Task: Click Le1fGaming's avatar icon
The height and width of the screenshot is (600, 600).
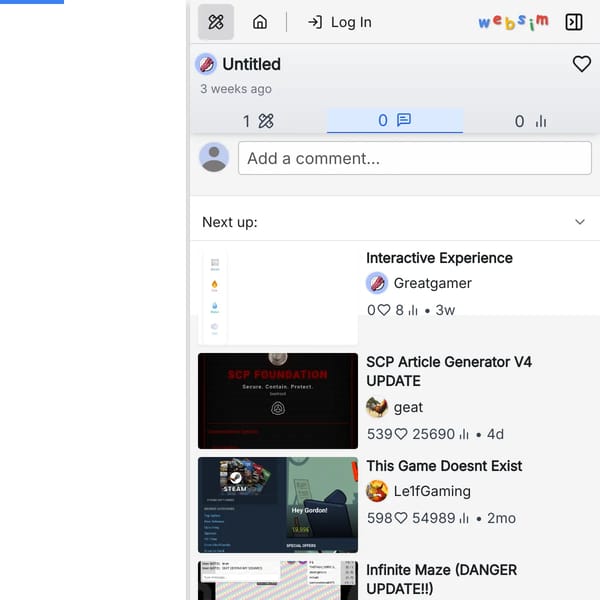Action: click(x=377, y=491)
